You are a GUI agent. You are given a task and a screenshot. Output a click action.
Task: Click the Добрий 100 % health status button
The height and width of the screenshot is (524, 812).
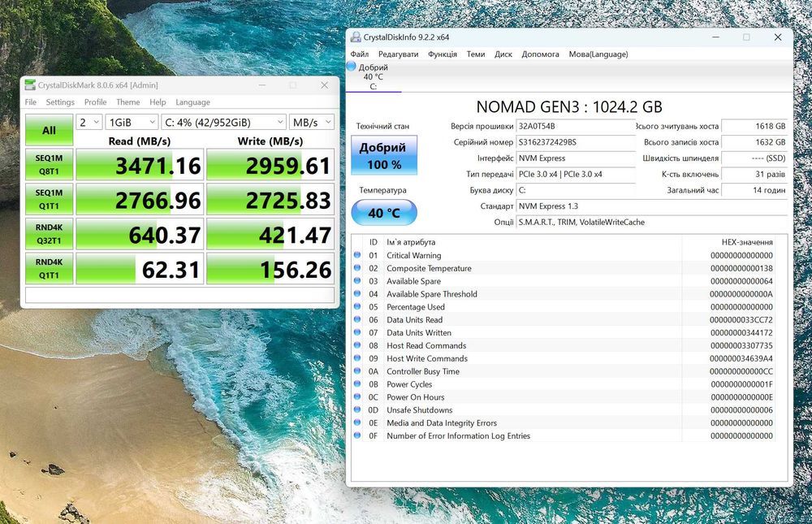tap(384, 155)
